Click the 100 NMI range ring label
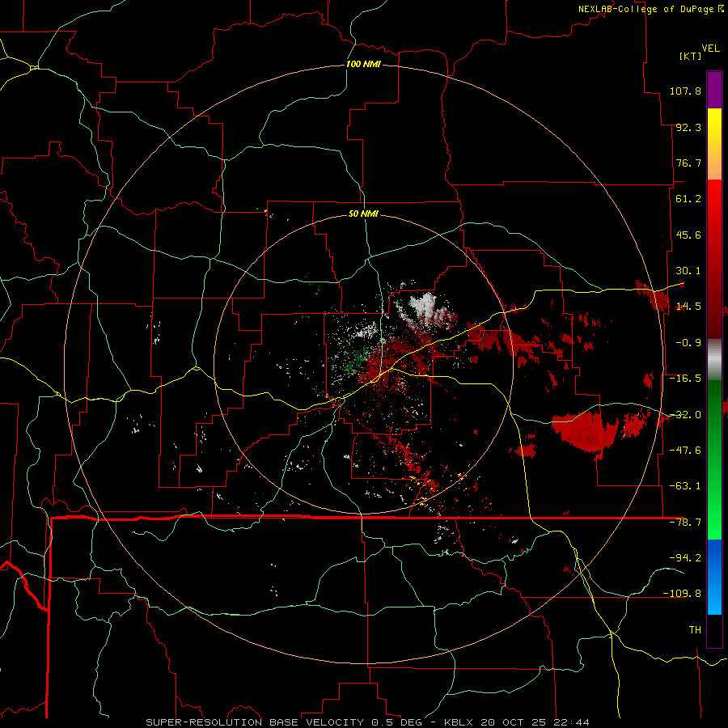 click(363, 64)
